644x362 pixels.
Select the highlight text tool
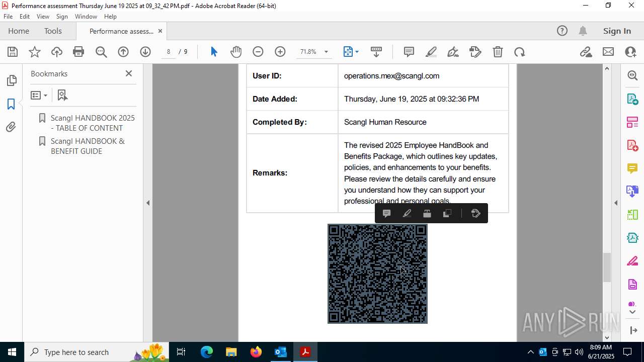pos(431,52)
